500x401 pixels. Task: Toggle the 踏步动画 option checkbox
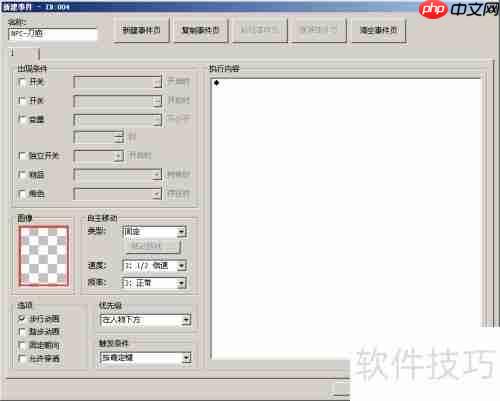click(22, 332)
